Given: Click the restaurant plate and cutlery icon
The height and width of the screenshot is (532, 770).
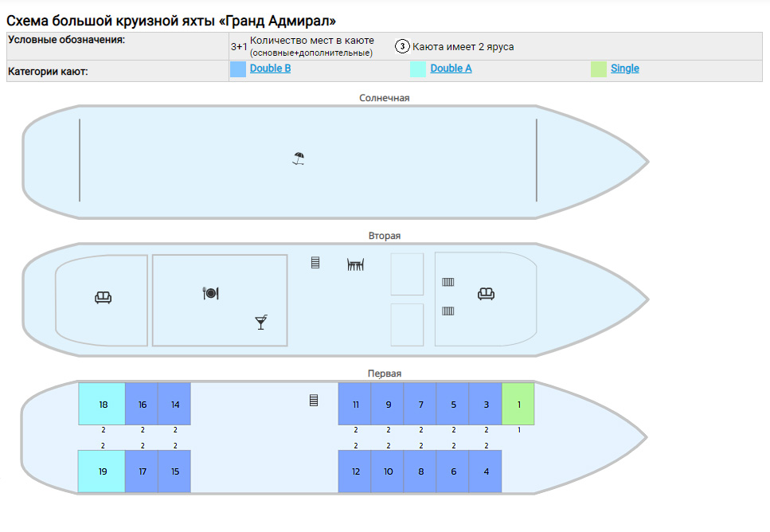Looking at the screenshot, I should pos(211,293).
